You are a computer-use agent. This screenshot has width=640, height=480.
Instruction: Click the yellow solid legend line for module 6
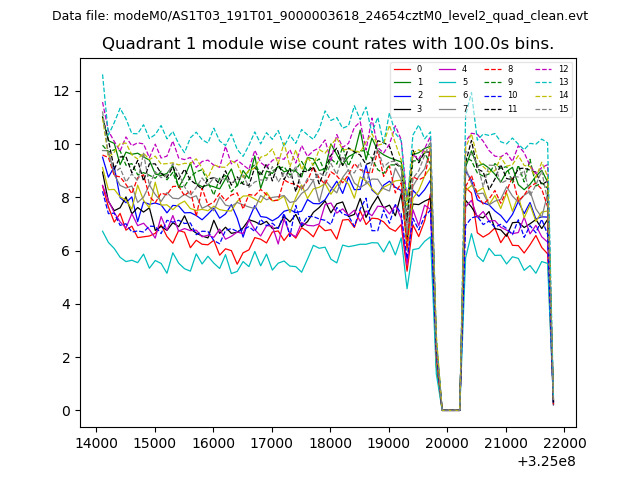point(448,95)
